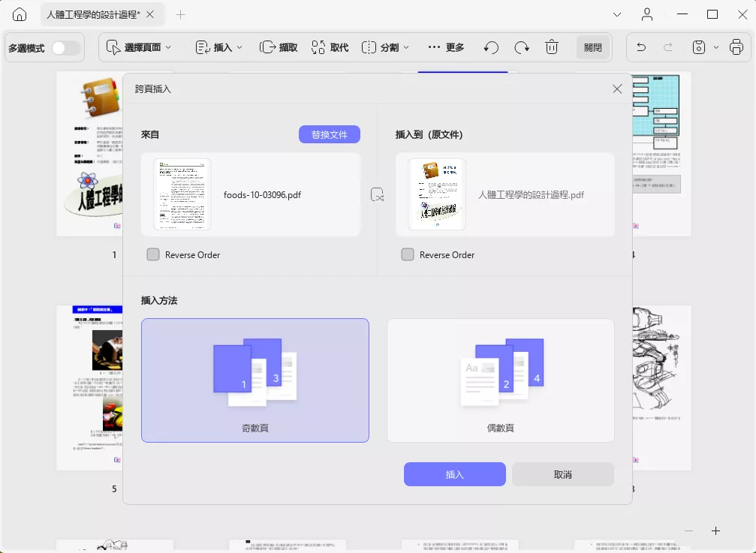The image size is (756, 553).
Task: Click the 替換文件 button
Action: click(330, 134)
